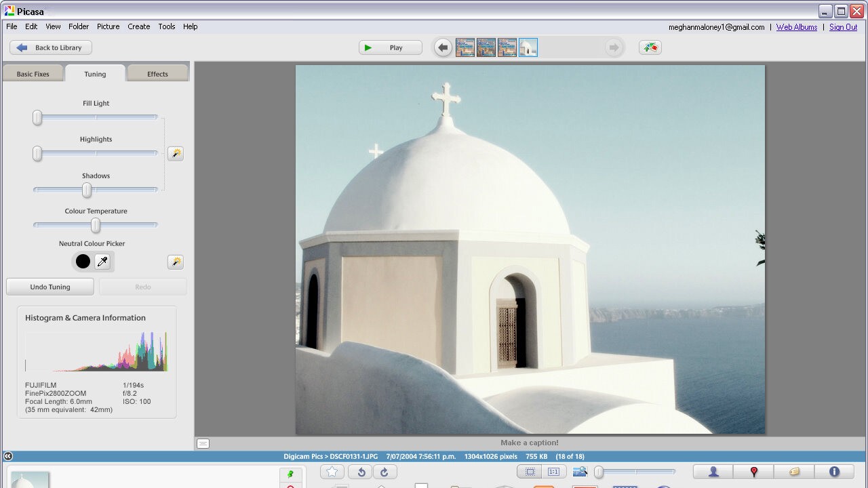
Task: Click the Picasa logo in title bar
Action: point(9,11)
